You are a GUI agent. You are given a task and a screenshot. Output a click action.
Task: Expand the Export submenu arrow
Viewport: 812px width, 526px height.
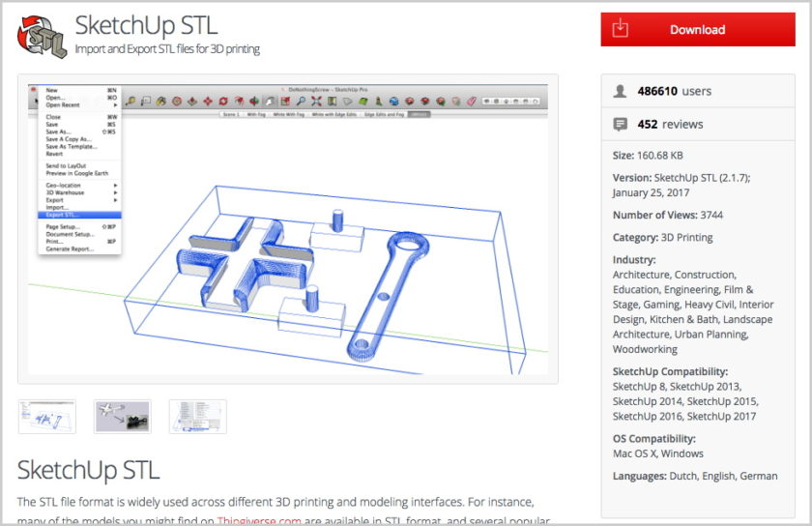pyautogui.click(x=115, y=200)
